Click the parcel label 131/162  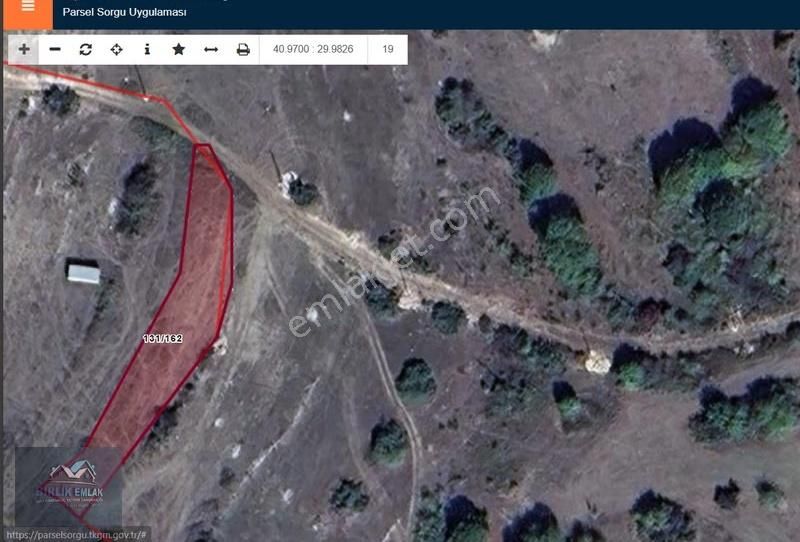pos(163,338)
